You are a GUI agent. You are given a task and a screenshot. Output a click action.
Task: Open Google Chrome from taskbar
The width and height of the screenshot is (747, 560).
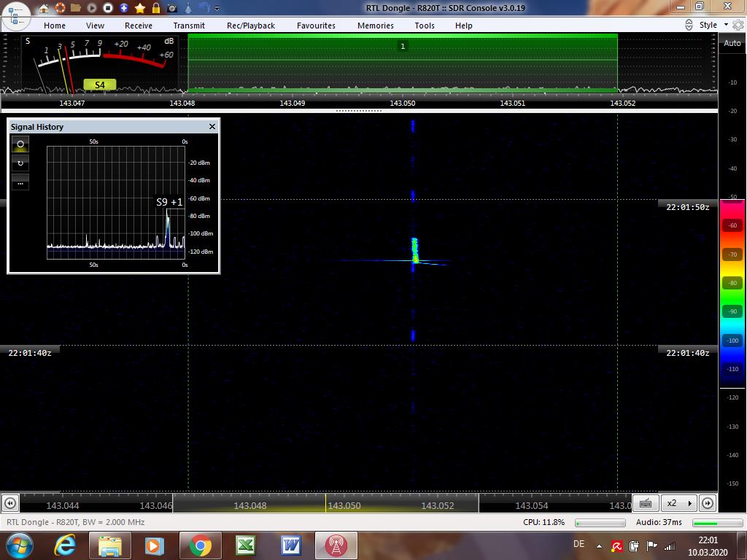click(200, 545)
